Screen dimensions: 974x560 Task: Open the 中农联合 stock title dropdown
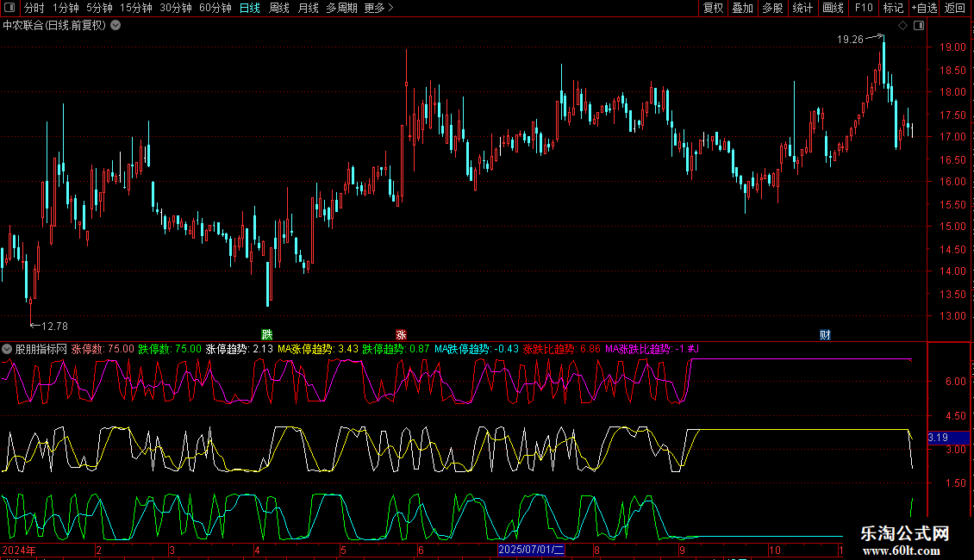(x=116, y=25)
